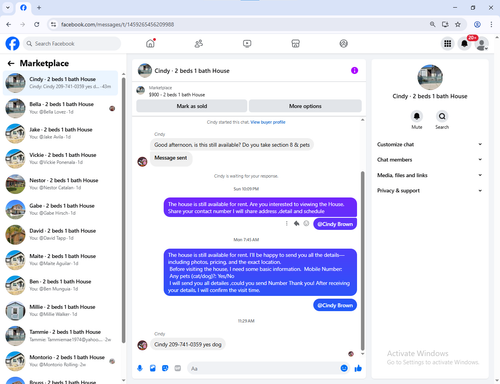Click message "Cindy 209-741-0359 yes dog"
The image size is (500, 384).
[188, 344]
